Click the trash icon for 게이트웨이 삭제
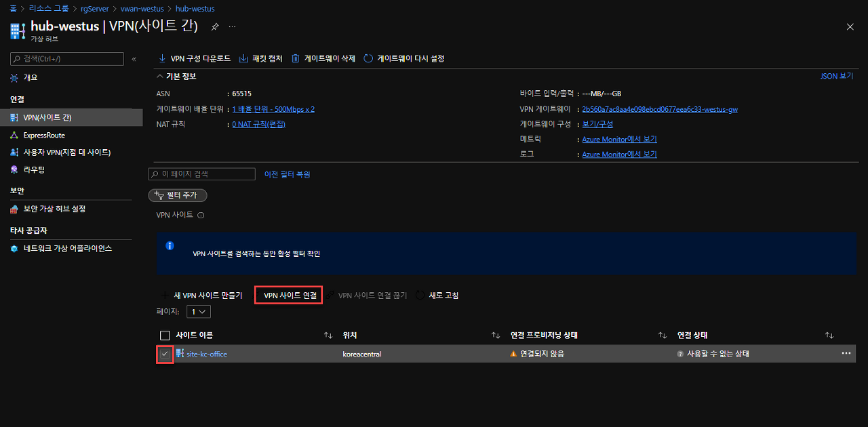This screenshot has height=427, width=868. [x=296, y=58]
